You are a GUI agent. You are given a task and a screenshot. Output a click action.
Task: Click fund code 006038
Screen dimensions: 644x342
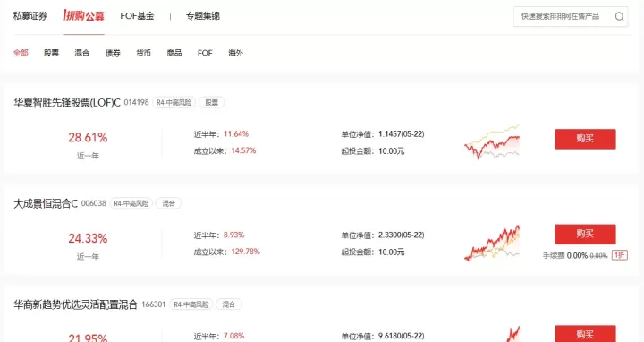click(x=94, y=203)
